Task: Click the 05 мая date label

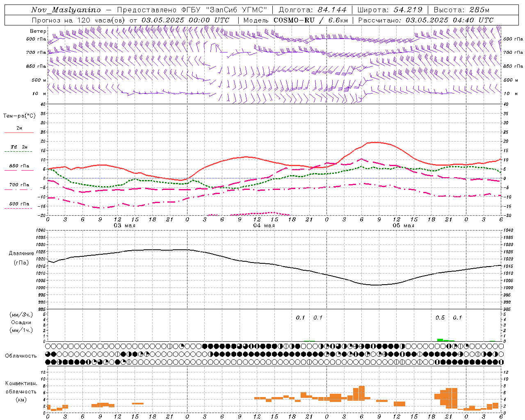Action: pyautogui.click(x=403, y=226)
